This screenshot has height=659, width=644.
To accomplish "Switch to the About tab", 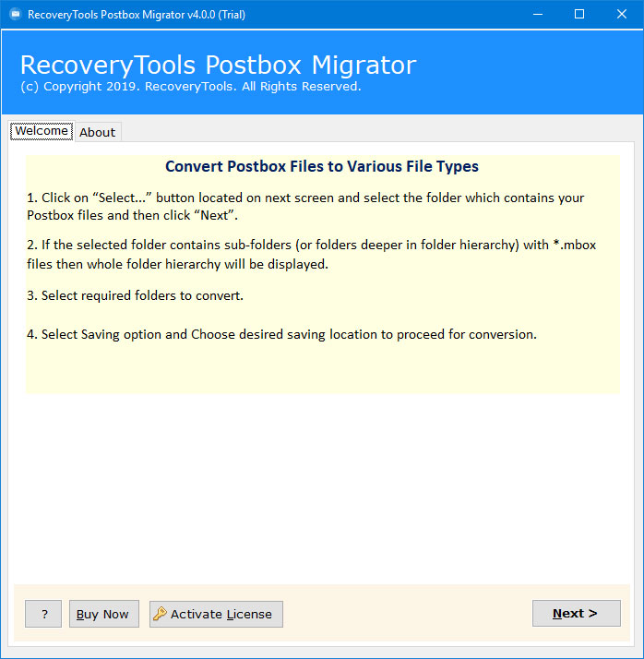I will pos(98,132).
